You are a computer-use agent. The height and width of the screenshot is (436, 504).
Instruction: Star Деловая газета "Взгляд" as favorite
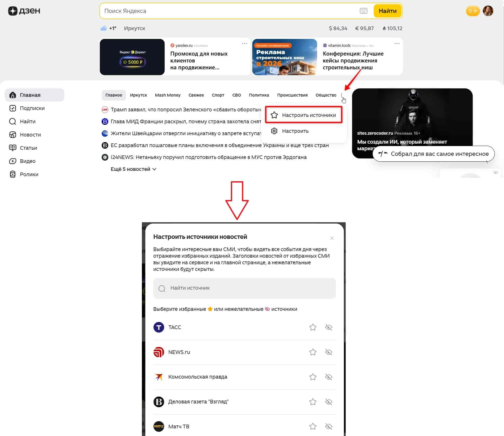pyautogui.click(x=313, y=402)
